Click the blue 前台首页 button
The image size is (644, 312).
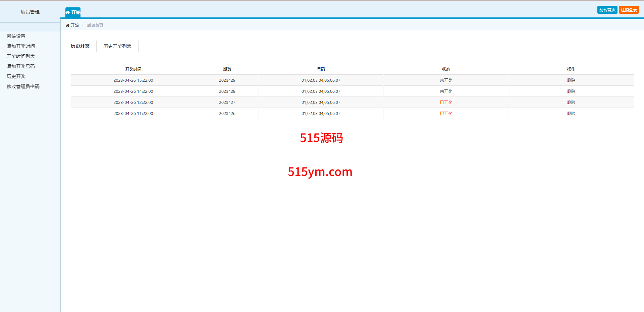[607, 10]
